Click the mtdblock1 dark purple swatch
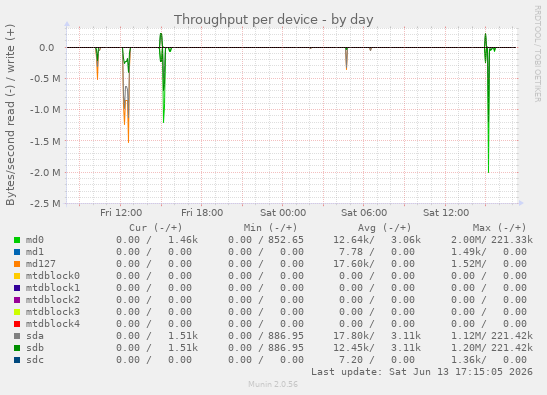Screen dimensions: 547x395 [17, 288]
